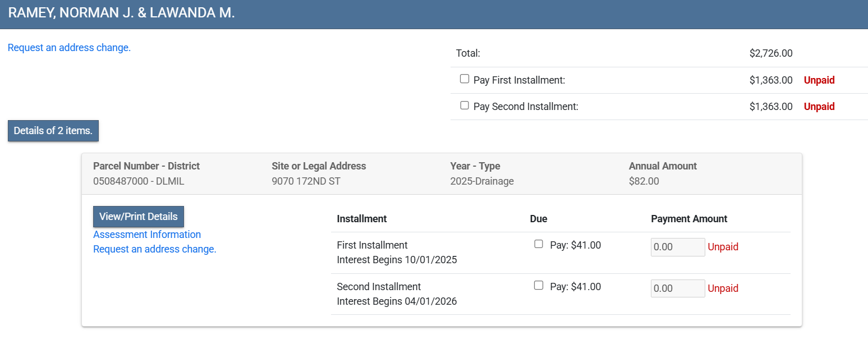Click address change link below Assessment Information
868x353 pixels.
155,249
